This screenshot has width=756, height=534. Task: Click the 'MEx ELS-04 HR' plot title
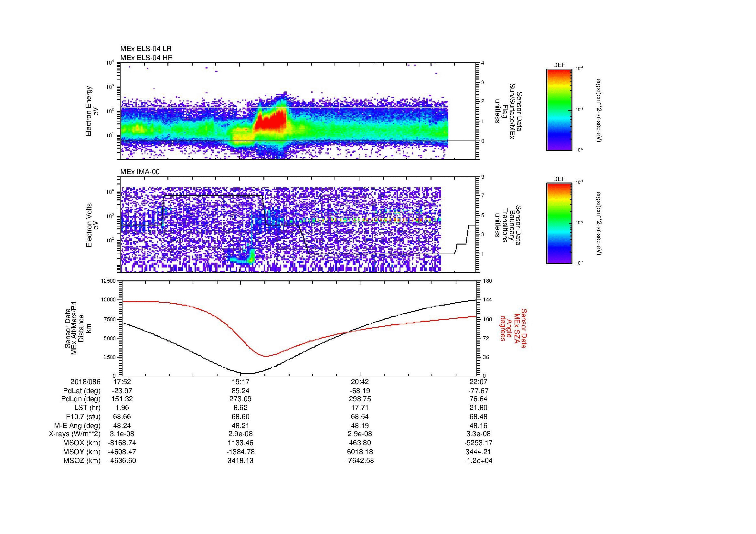pos(146,58)
